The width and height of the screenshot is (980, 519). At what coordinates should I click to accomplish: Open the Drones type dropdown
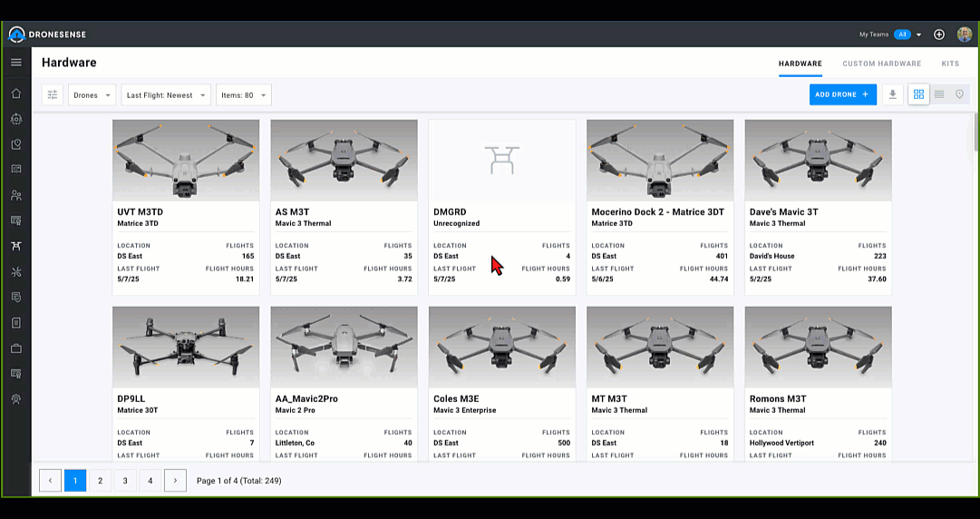[x=92, y=95]
